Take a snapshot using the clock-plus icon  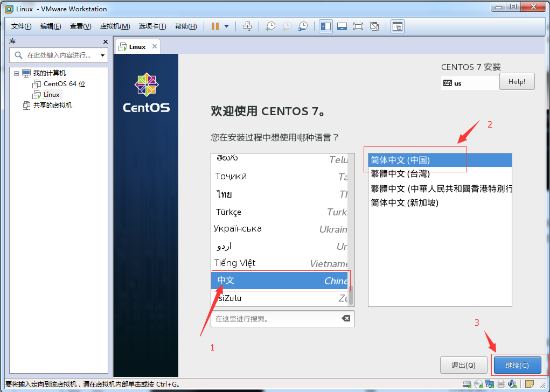coord(270,26)
